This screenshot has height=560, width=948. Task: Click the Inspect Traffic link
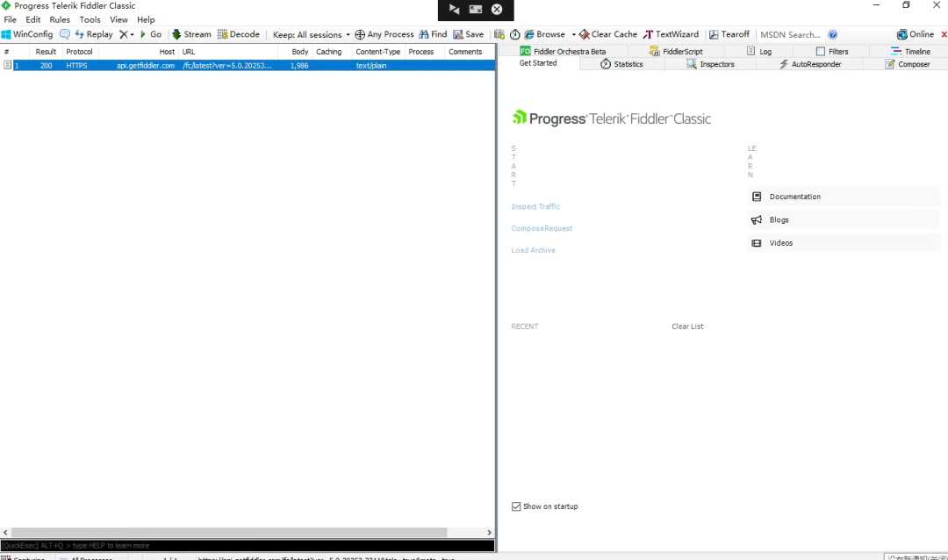tap(535, 207)
